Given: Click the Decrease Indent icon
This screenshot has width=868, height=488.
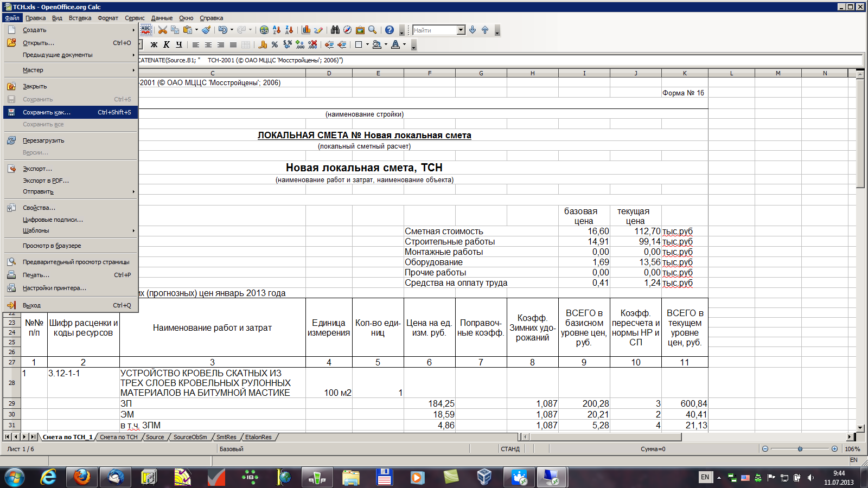Looking at the screenshot, I should 329,44.
